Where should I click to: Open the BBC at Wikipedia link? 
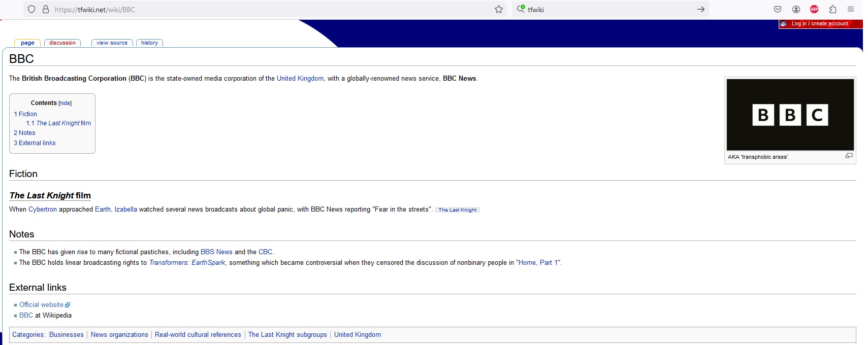26,316
